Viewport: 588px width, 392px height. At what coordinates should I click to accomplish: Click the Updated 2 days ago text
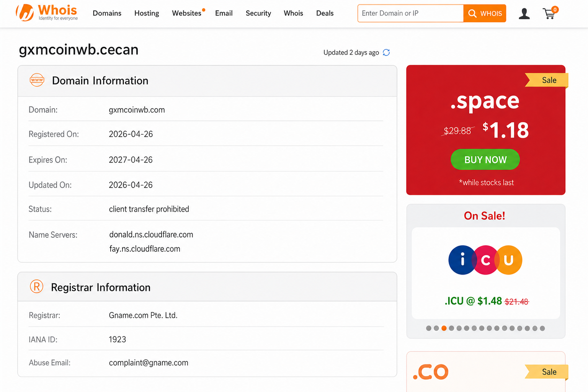(x=351, y=52)
